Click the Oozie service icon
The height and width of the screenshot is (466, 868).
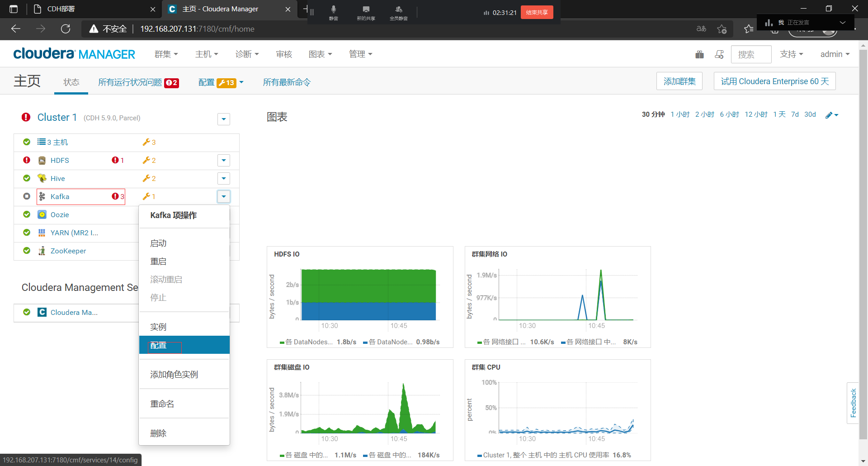point(42,214)
